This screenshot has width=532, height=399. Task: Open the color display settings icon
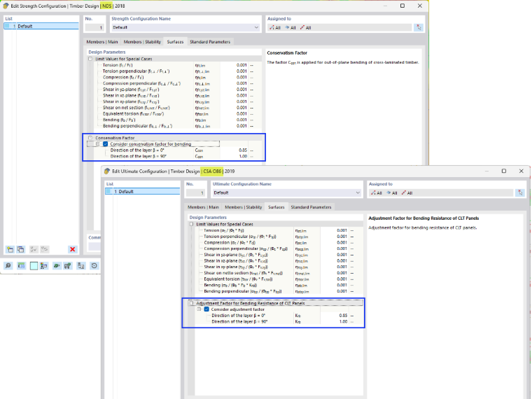pyautogui.click(x=44, y=266)
